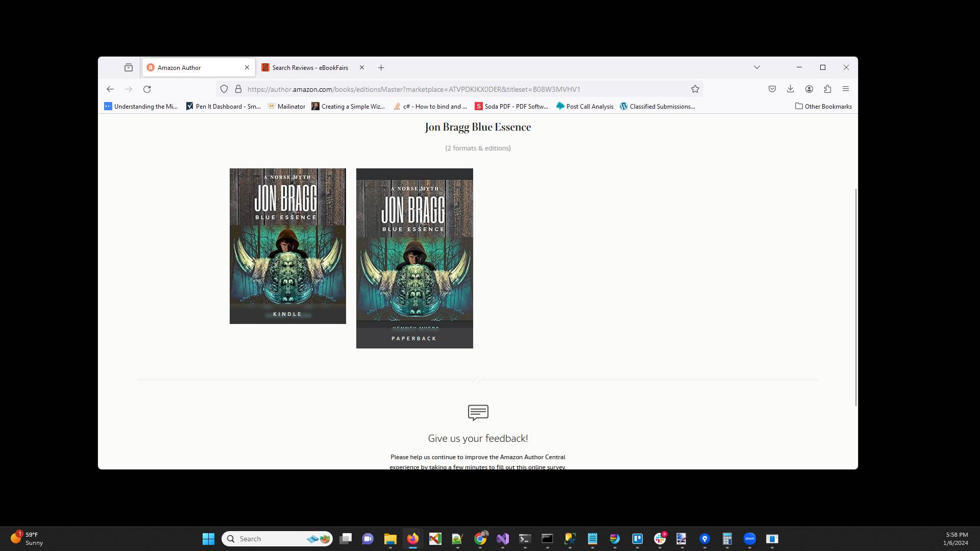The width and height of the screenshot is (980, 551).
Task: Open the Firefox Downloads icon
Action: coord(790,89)
